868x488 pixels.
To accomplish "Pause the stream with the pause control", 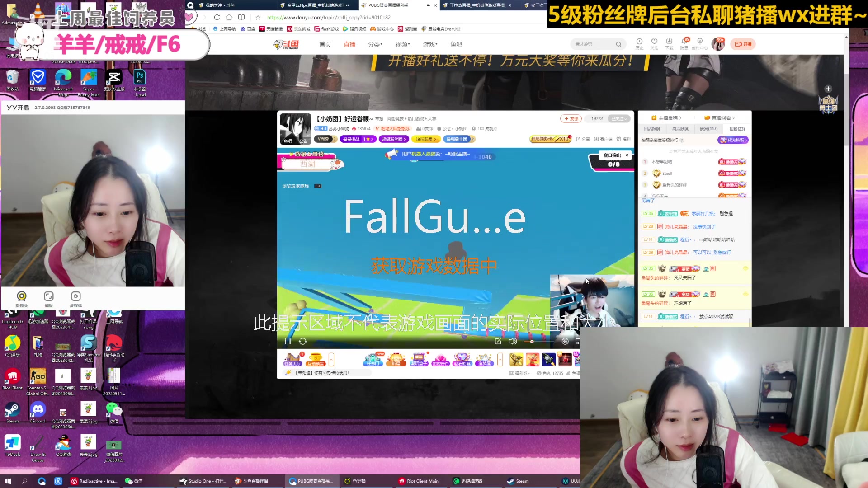I will [x=288, y=342].
